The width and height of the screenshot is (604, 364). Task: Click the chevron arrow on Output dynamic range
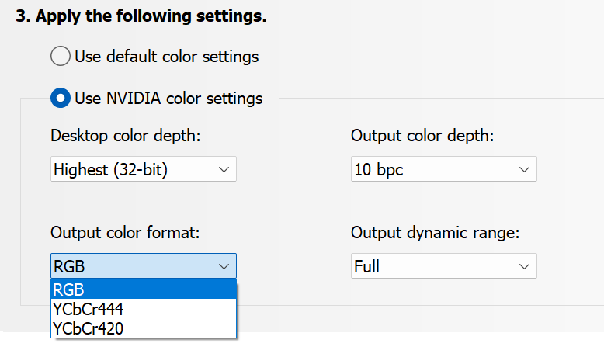[x=524, y=266]
